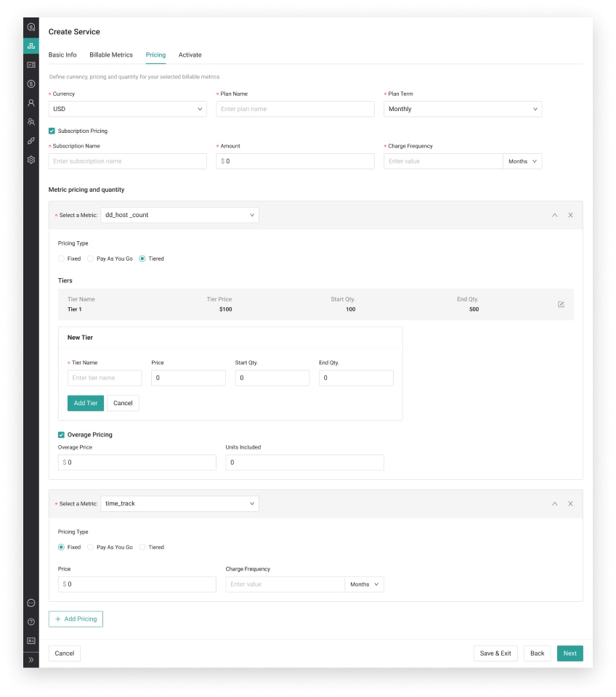Click the Add Tier button
Screen dimensions: 616x697
[x=86, y=403]
